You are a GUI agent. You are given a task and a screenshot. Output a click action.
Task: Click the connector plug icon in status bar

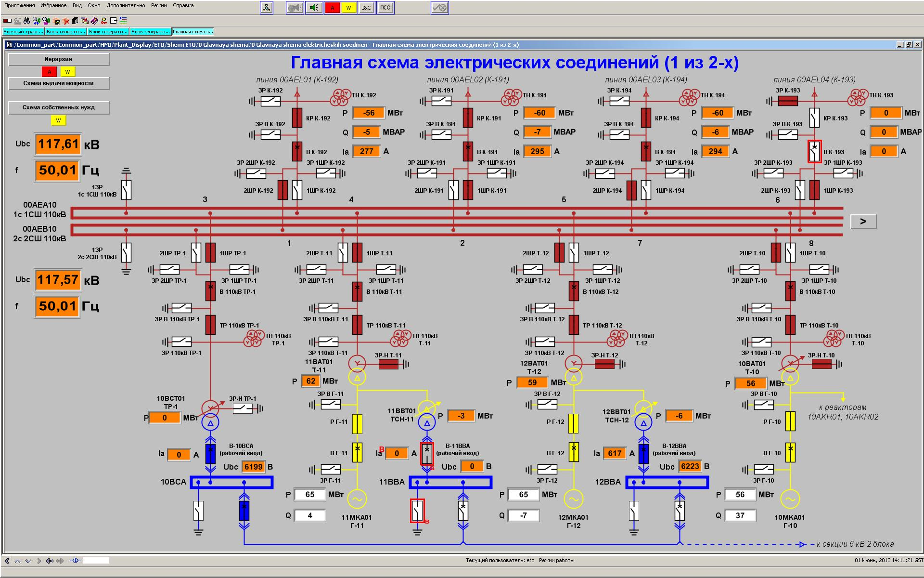pyautogui.click(x=75, y=561)
